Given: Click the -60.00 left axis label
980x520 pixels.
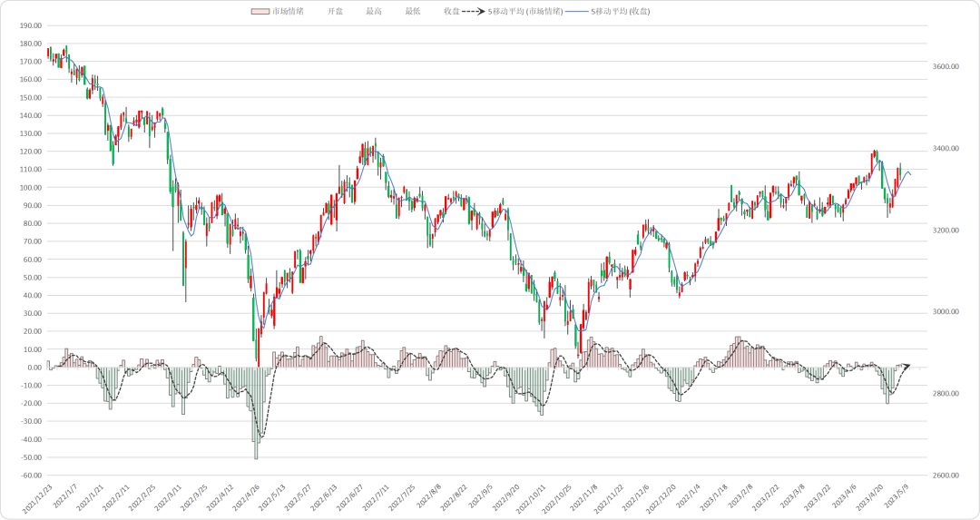Looking at the screenshot, I should point(31,475).
